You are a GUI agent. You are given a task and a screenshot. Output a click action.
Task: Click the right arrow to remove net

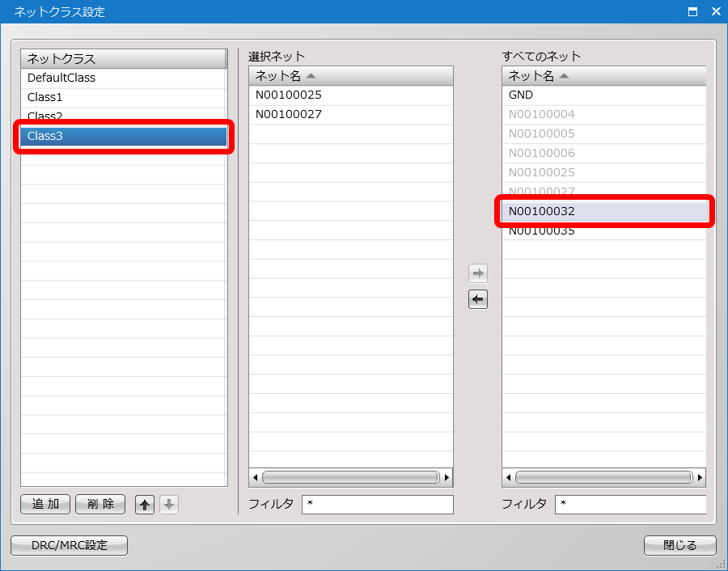coord(478,273)
